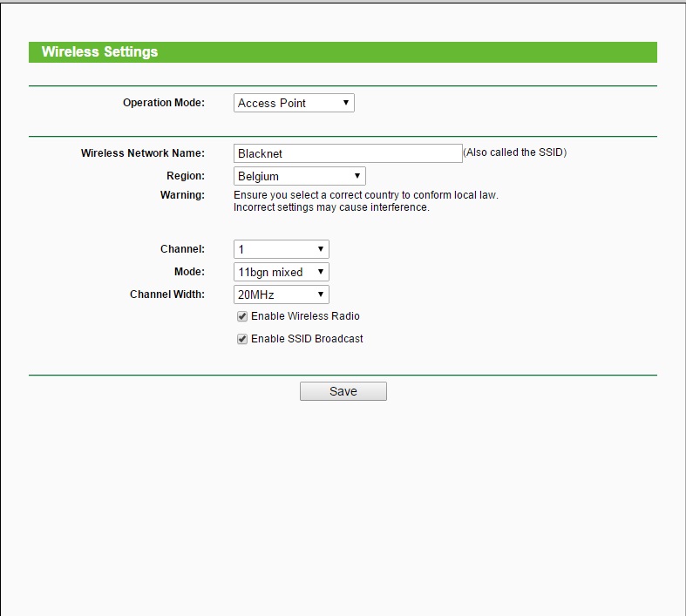Image resolution: width=686 pixels, height=616 pixels.
Task: Click the arrow next to 20MHz
Action: coord(321,294)
